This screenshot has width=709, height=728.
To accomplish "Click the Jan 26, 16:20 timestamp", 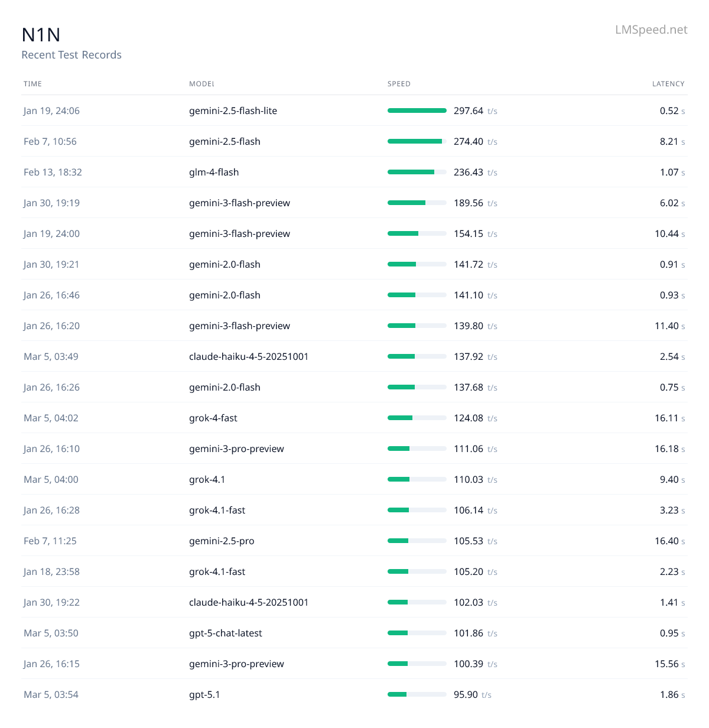I will [51, 326].
